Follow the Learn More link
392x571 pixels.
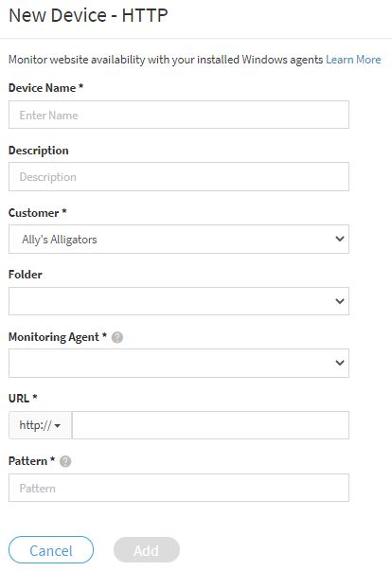[x=353, y=60]
